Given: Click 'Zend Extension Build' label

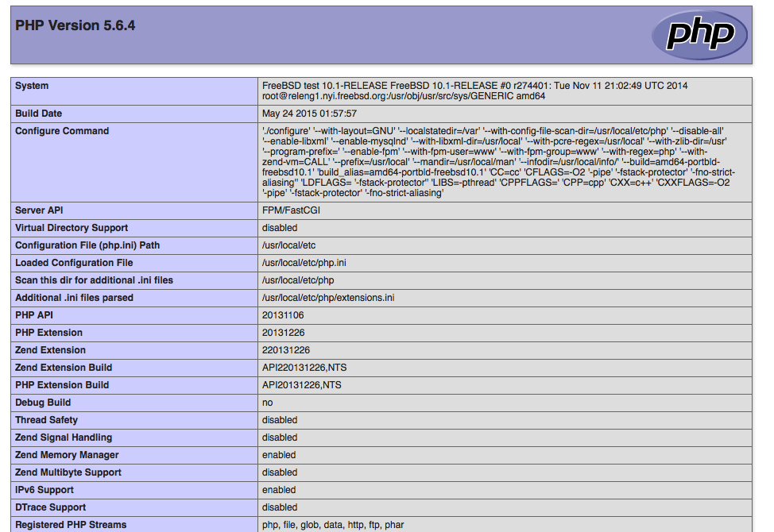Looking at the screenshot, I should pos(64,368).
